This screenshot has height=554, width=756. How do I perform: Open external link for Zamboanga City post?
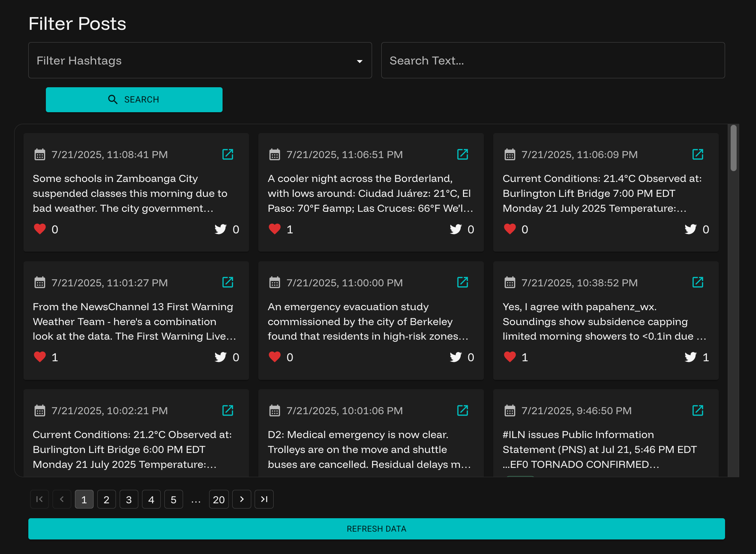(227, 154)
